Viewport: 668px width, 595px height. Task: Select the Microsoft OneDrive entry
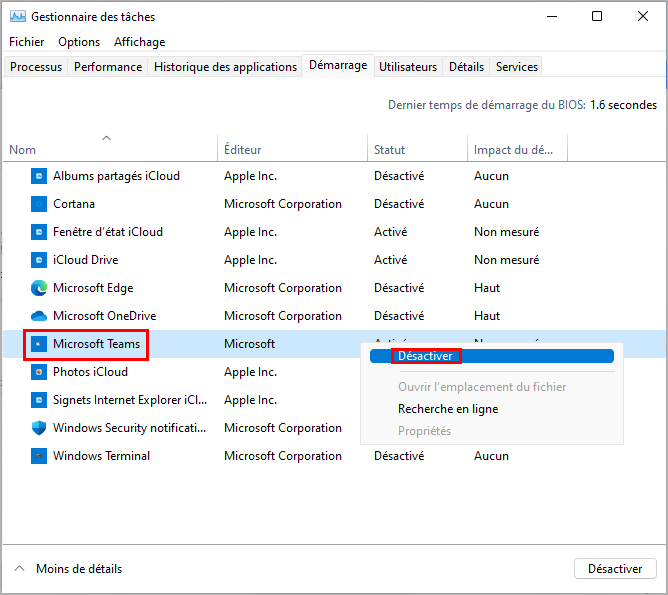coord(104,316)
